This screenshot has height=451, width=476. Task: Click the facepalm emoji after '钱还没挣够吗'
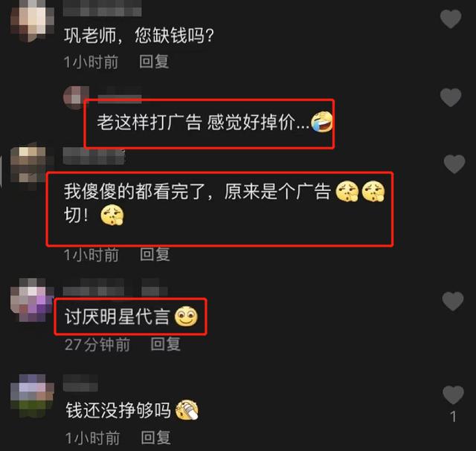pyautogui.click(x=187, y=410)
